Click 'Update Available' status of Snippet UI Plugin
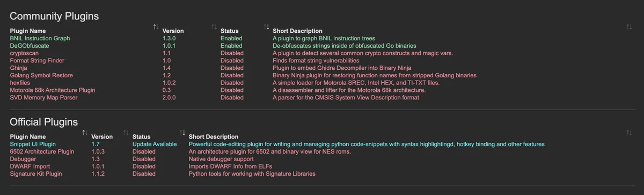Screen dimensions: 644x195 [155, 145]
